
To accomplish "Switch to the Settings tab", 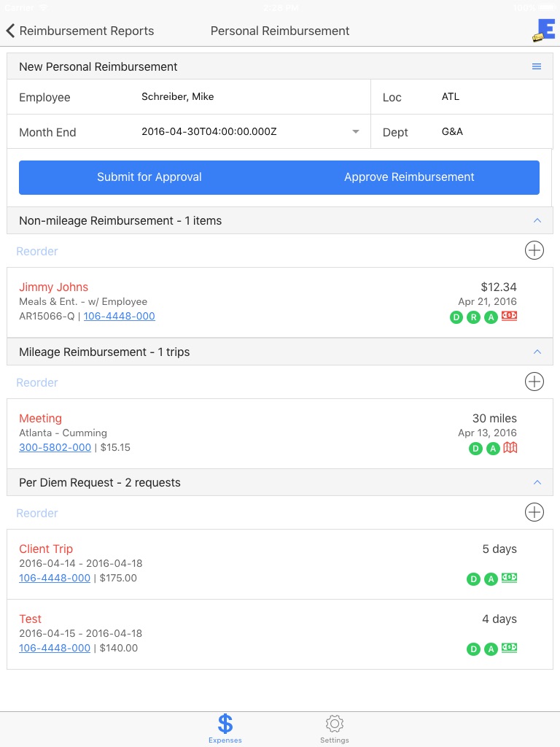I will [335, 728].
